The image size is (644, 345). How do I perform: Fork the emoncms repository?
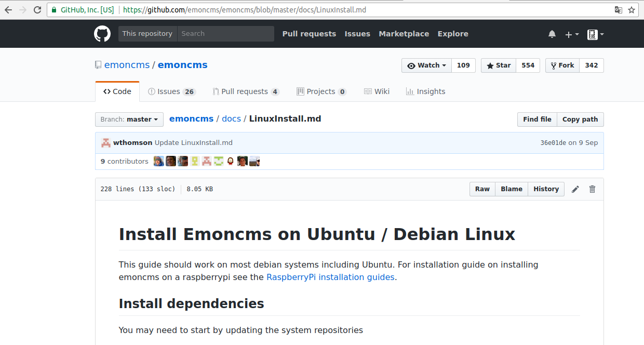[562, 65]
